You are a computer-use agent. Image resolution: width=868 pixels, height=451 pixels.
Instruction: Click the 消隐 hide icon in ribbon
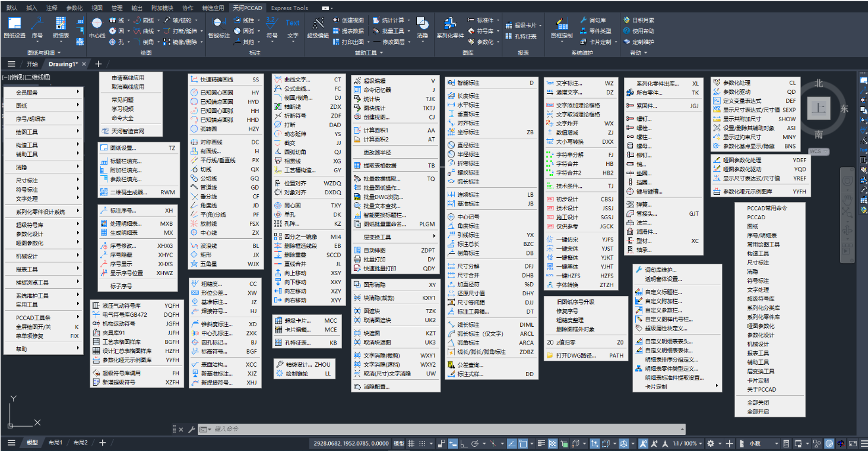pos(422,27)
